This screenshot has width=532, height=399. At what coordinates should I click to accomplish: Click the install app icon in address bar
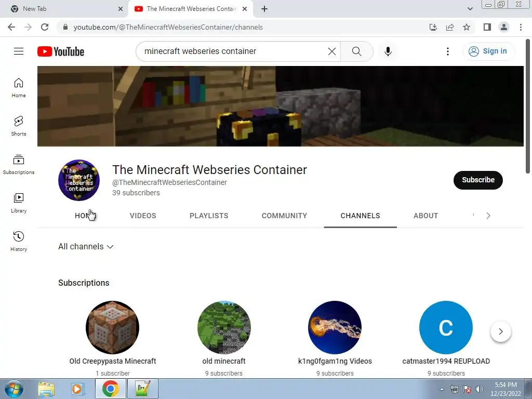pos(433,27)
